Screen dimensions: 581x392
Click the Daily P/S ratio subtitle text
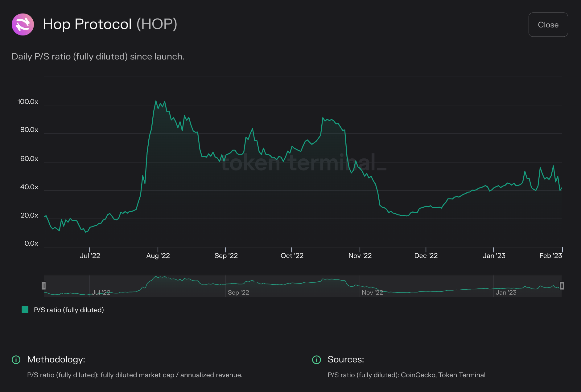coord(98,56)
